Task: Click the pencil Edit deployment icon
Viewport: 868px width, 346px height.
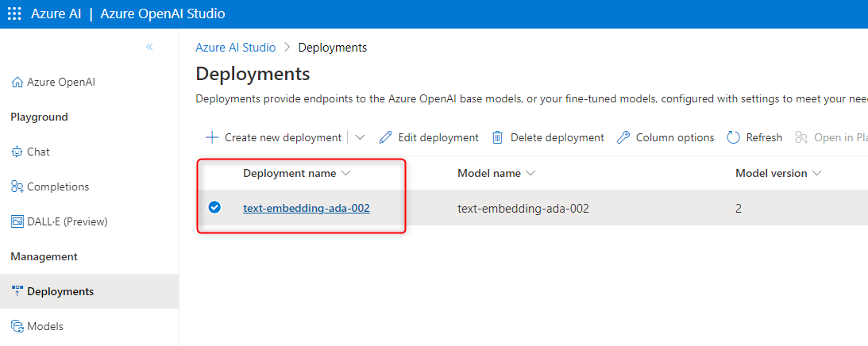Action: (385, 137)
